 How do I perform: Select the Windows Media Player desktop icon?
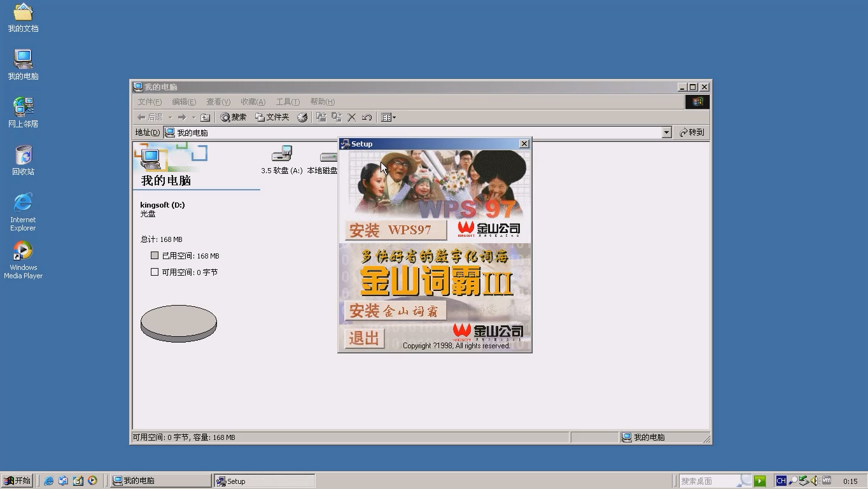23,260
